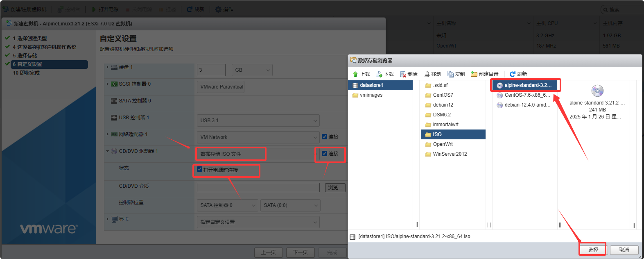Click the Select button to confirm ISO
644x259 pixels.
(x=593, y=250)
